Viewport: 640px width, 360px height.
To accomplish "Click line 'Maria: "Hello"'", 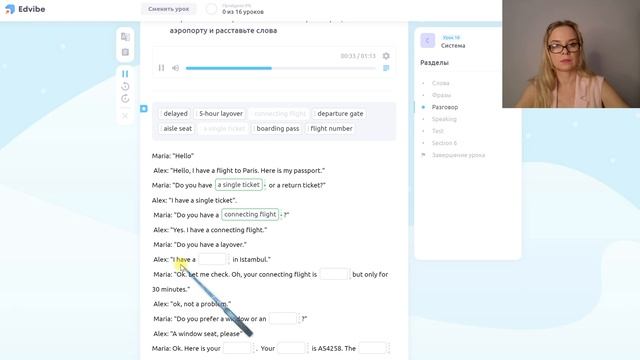I will [173, 156].
